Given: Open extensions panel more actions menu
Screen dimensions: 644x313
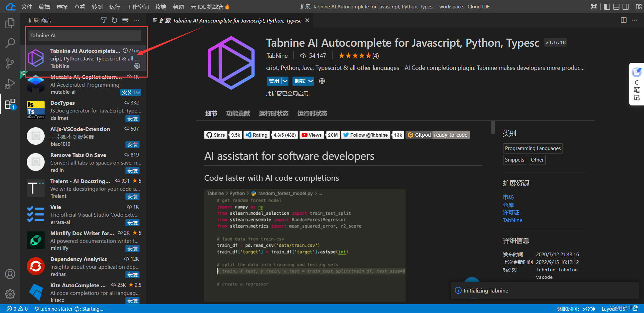Looking at the screenshot, I should pos(136,20).
